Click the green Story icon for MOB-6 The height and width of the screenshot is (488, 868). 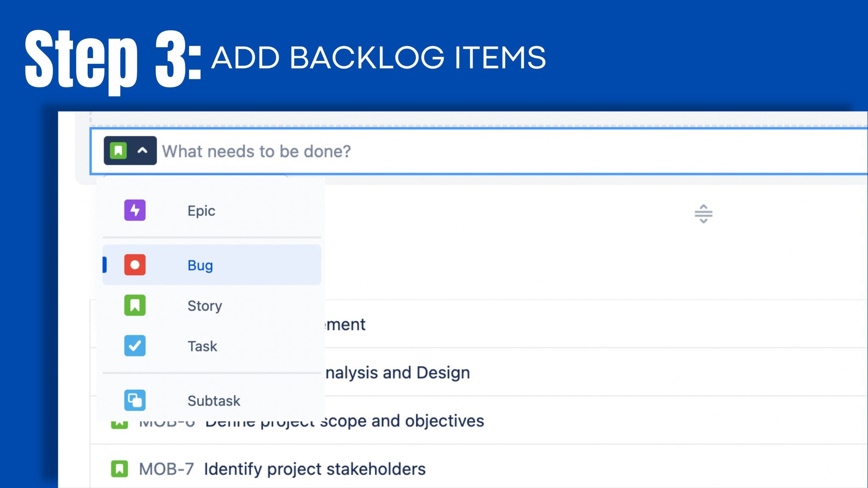coord(119,421)
